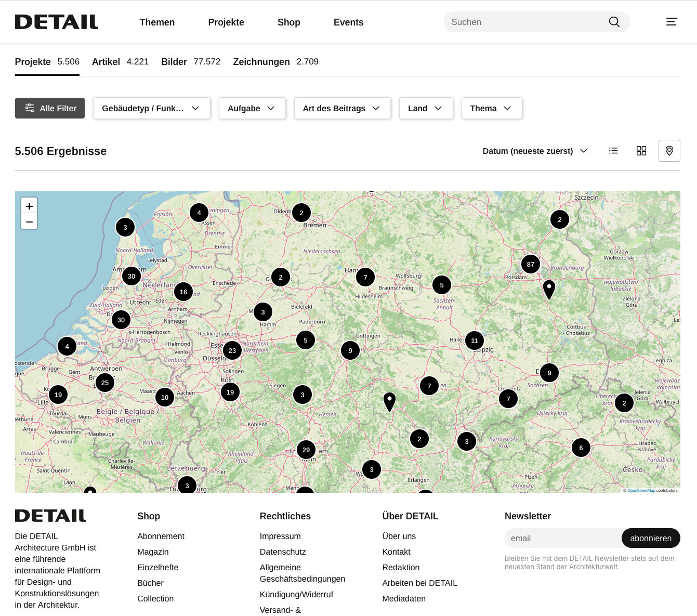Zoom in on the map
The image size is (697, 616).
(x=29, y=206)
